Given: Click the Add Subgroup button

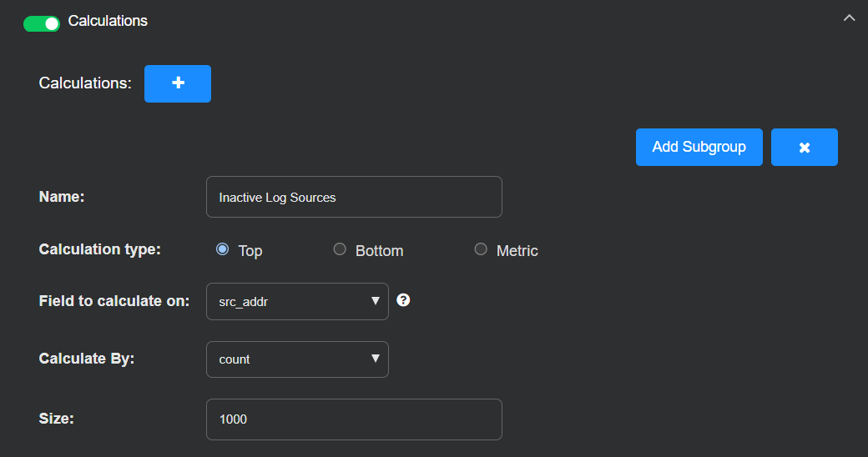Looking at the screenshot, I should pyautogui.click(x=699, y=147).
